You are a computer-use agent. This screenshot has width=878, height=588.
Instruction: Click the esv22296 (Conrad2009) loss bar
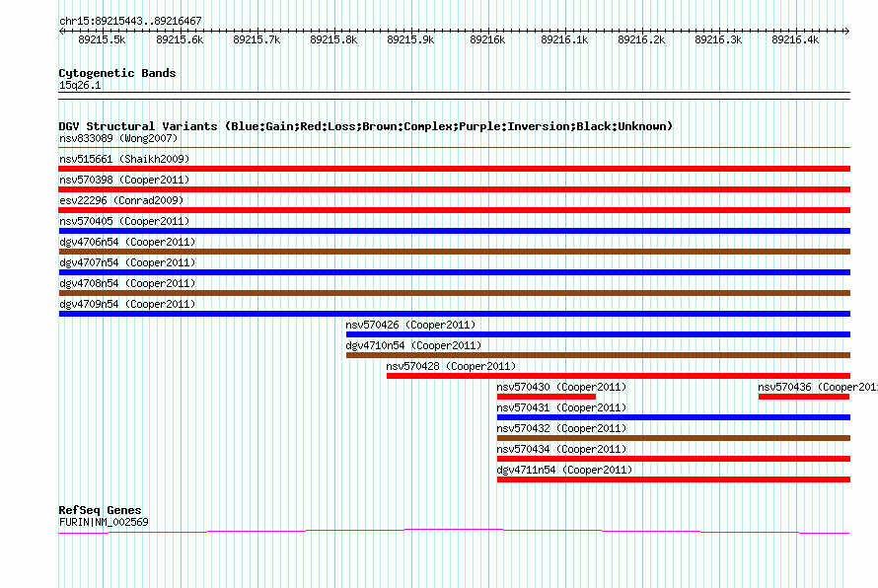click(x=454, y=210)
